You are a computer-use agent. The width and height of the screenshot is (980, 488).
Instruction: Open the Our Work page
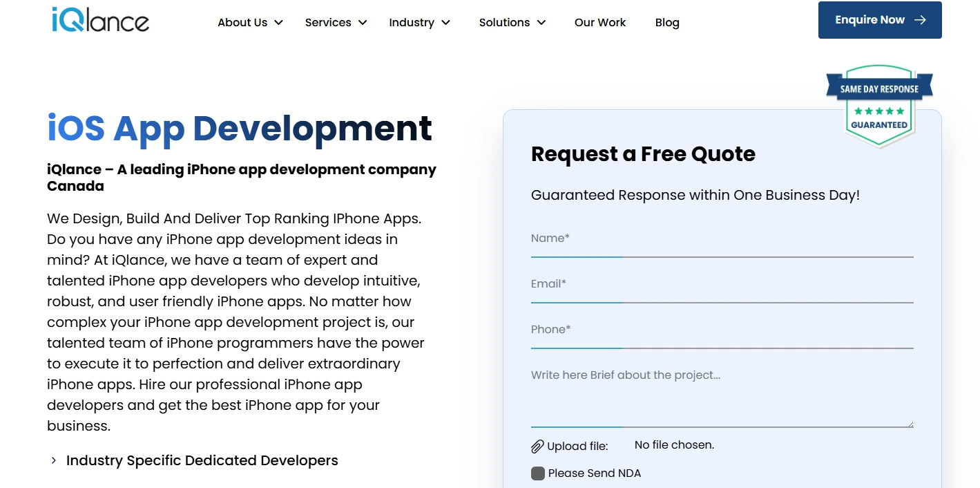point(600,22)
